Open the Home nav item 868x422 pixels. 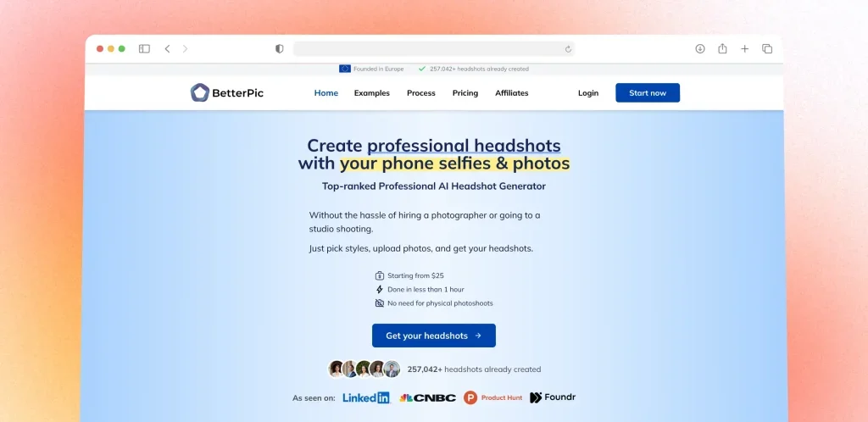(326, 93)
